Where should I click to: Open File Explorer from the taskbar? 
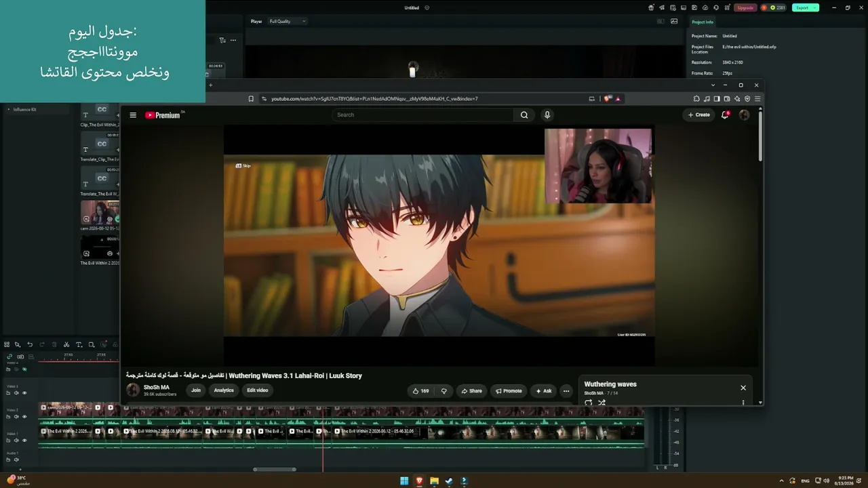pos(434,481)
